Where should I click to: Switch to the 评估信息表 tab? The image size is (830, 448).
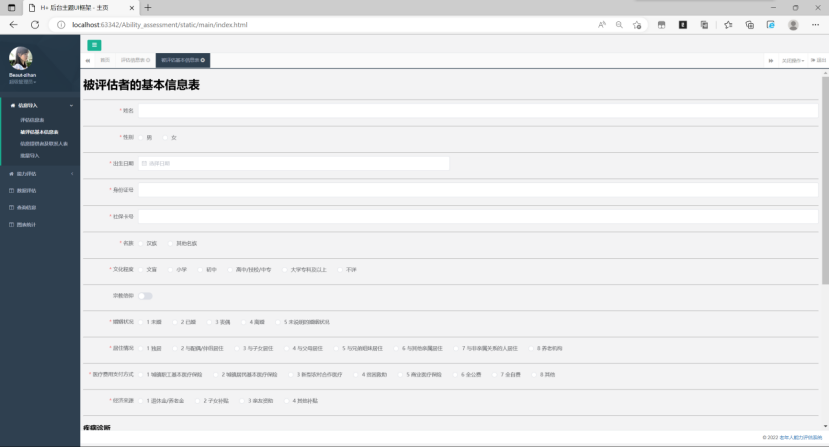[x=133, y=60]
